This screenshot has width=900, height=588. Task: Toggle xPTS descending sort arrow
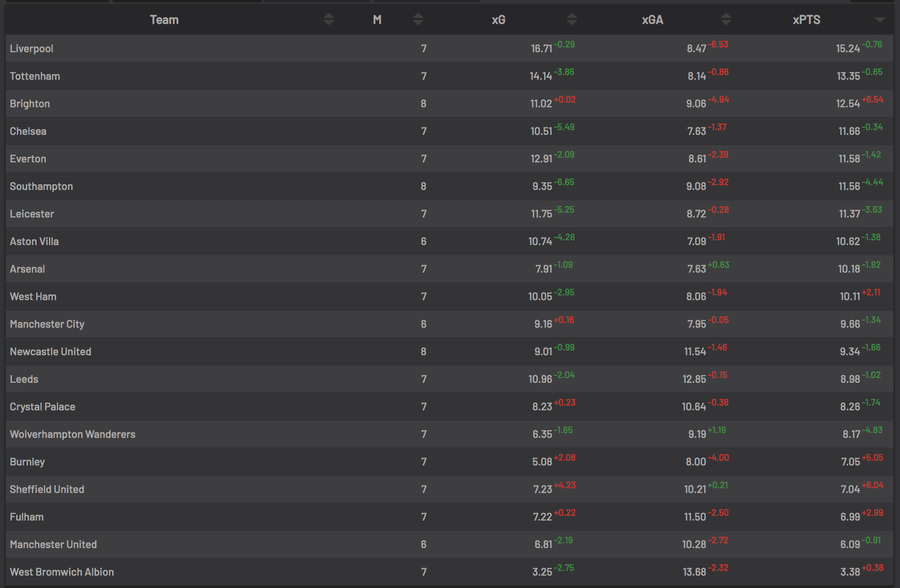880,20
